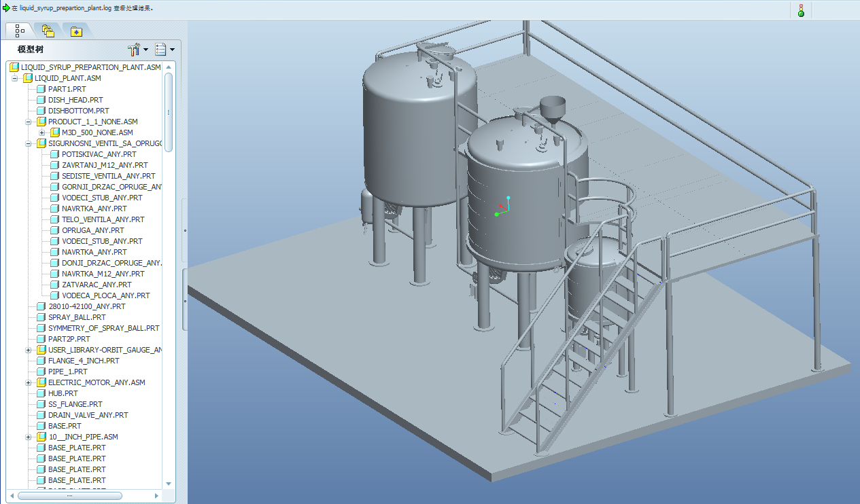Collapse the LIQUID_PLANT.ASM node
This screenshot has height=504, width=860.
(x=15, y=78)
